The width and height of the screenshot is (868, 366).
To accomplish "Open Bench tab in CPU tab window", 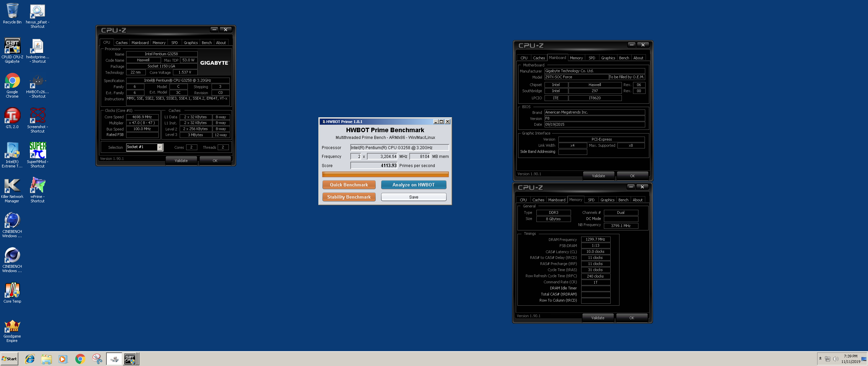I will 206,43.
